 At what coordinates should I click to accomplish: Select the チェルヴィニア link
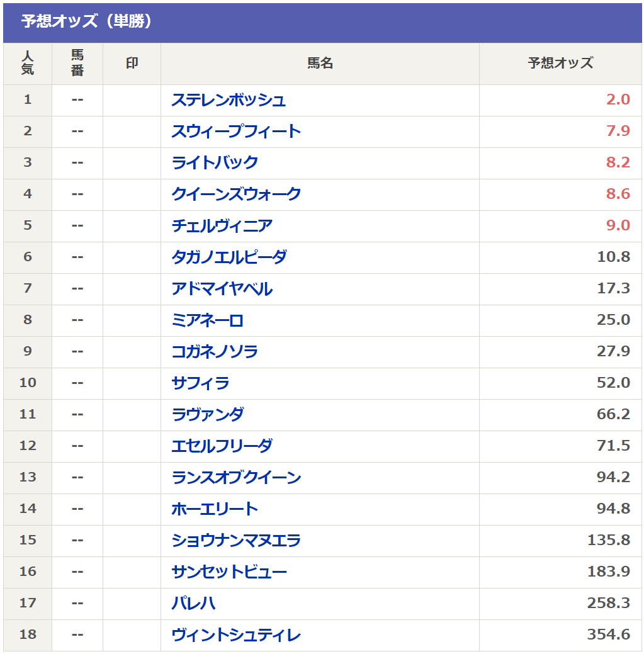222,225
